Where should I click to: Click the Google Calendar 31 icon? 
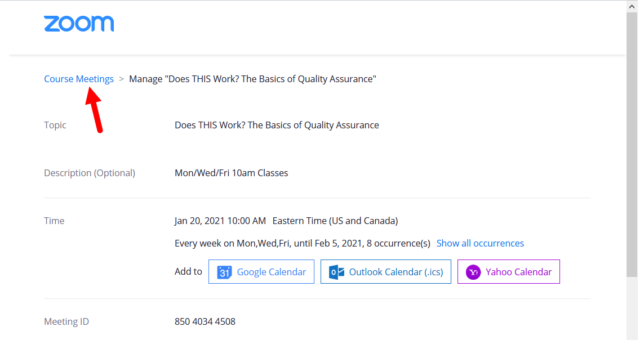pyautogui.click(x=224, y=272)
